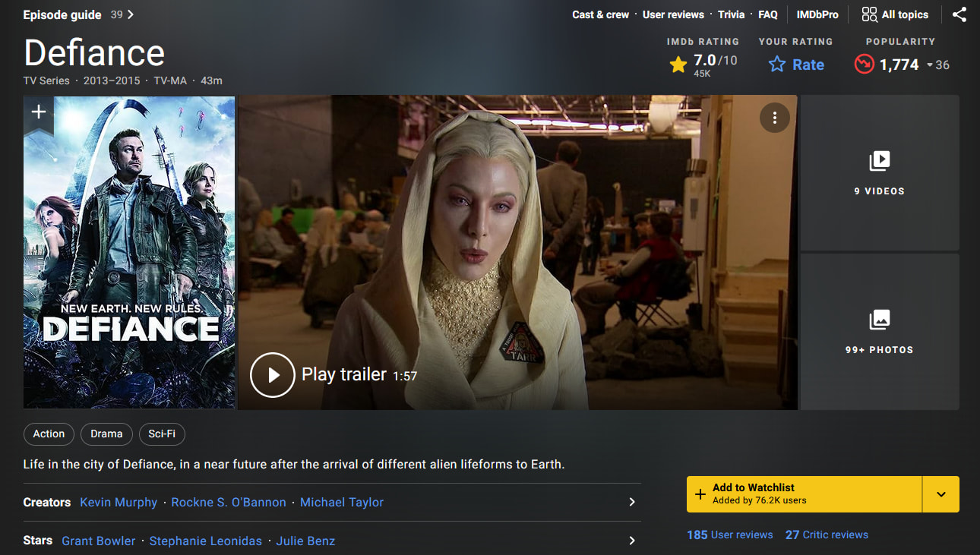The width and height of the screenshot is (980, 555).
Task: Click the Creators label
Action: 47,502
